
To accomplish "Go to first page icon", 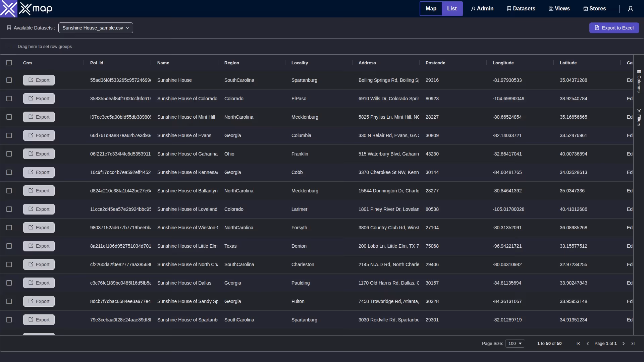I will 578,344.
